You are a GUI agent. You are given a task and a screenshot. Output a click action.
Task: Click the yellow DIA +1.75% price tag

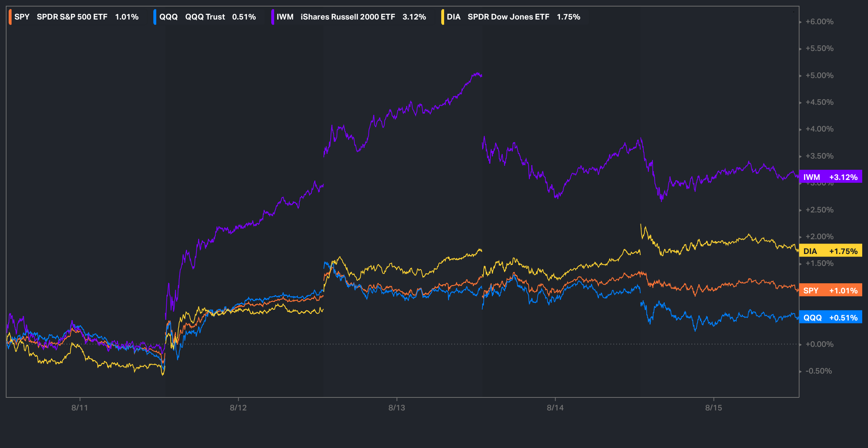tap(830, 251)
